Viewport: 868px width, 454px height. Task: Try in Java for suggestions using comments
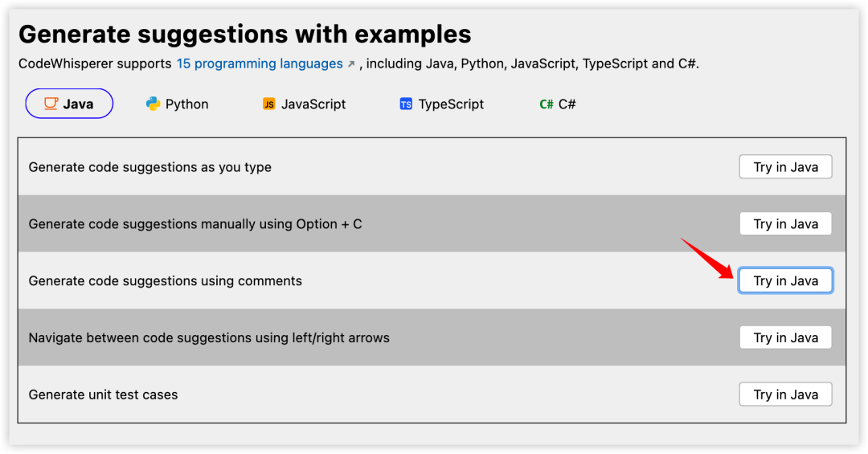coord(785,280)
